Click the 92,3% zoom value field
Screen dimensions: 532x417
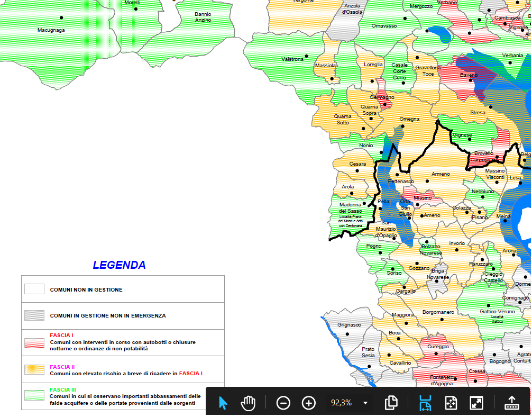[341, 403]
